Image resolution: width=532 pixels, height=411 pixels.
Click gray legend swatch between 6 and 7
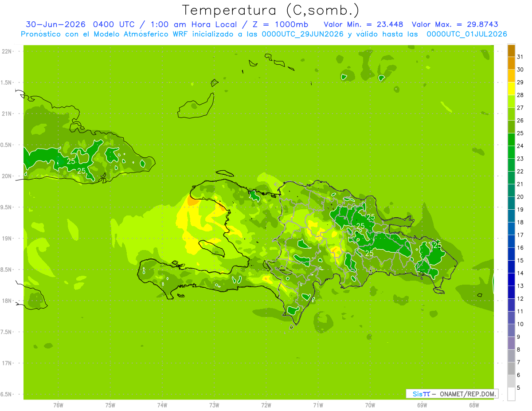coord(512,368)
